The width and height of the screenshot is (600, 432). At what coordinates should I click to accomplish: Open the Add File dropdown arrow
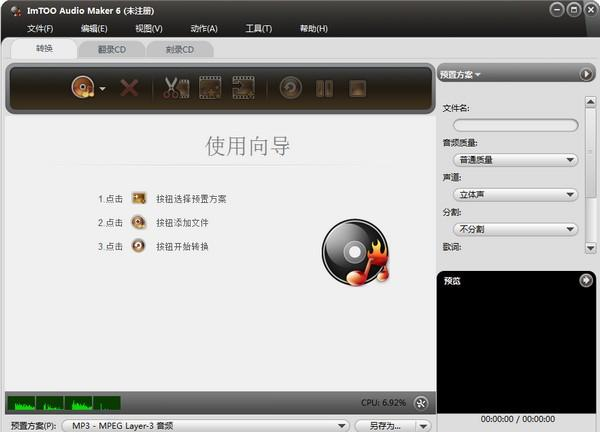pyautogui.click(x=103, y=89)
